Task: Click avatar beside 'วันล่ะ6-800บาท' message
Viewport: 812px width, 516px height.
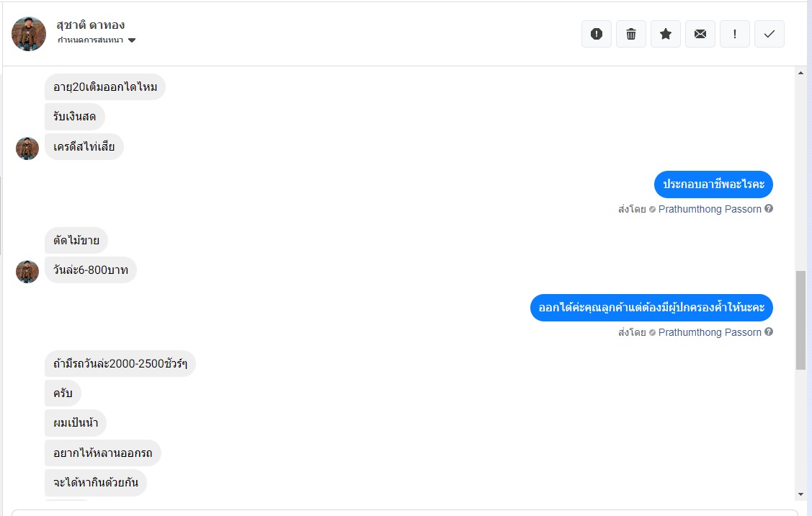Action: click(27, 271)
